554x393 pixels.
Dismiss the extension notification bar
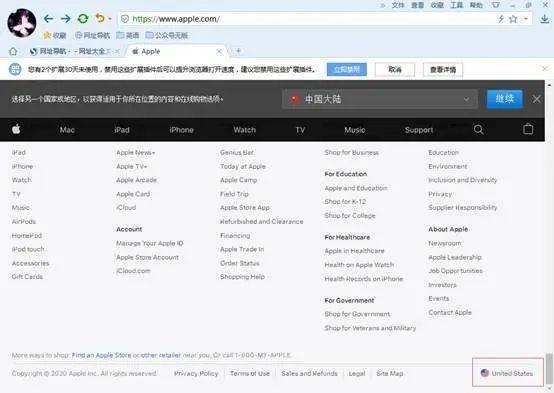pyautogui.click(x=545, y=69)
